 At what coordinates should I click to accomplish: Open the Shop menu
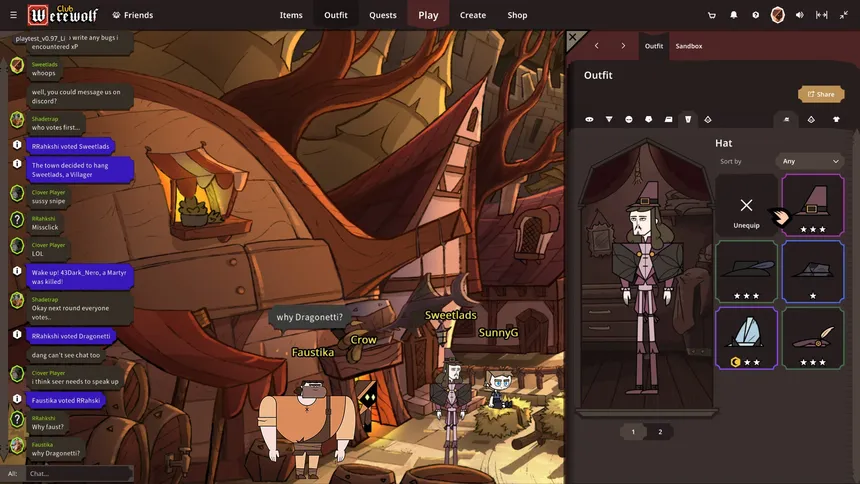coord(517,15)
